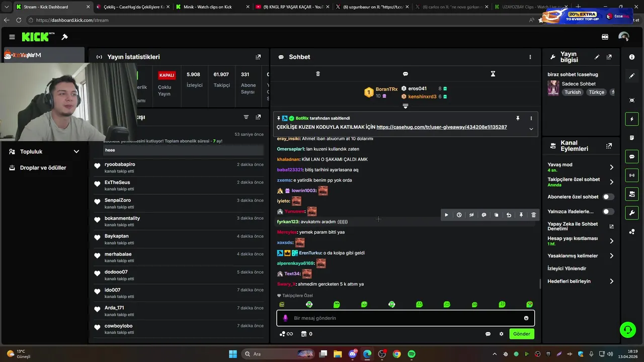The width and height of the screenshot is (644, 362).
Task: Open Yasaklanmış kelimeler list
Action: pos(581,256)
